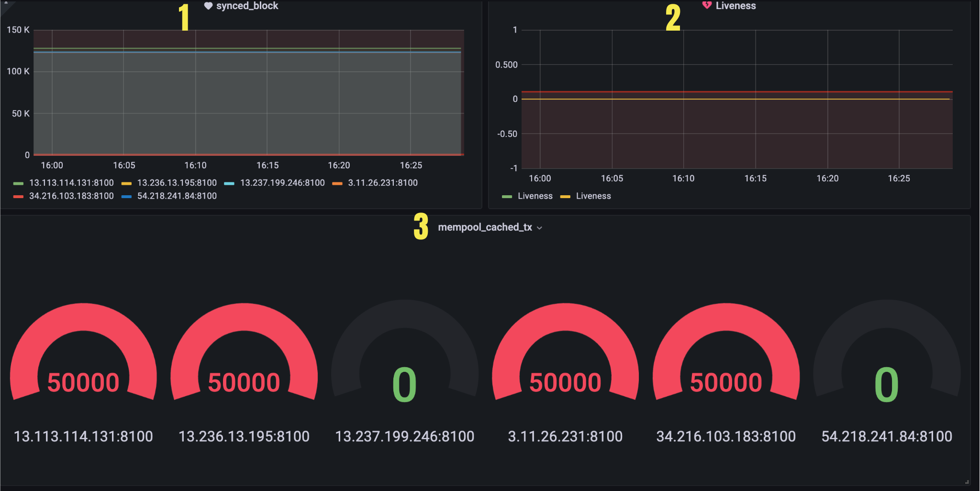
Task: Open the Liveness panel title menu
Action: pos(735,6)
